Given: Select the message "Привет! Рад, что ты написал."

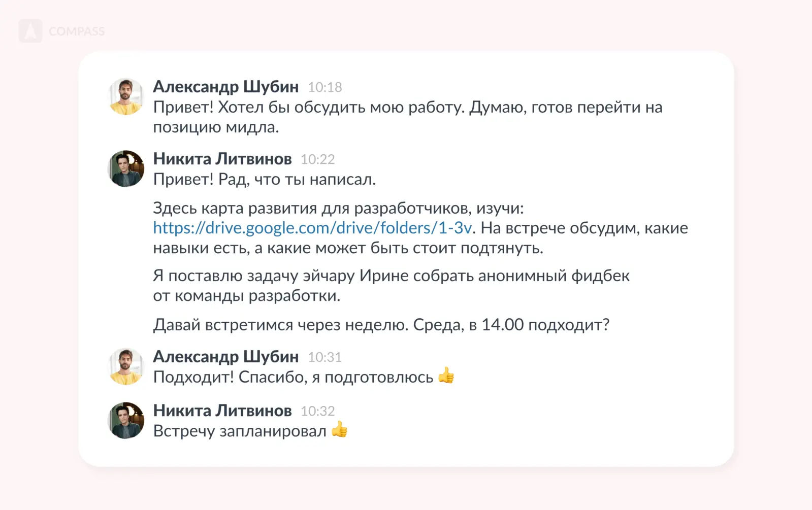Looking at the screenshot, I should [264, 179].
